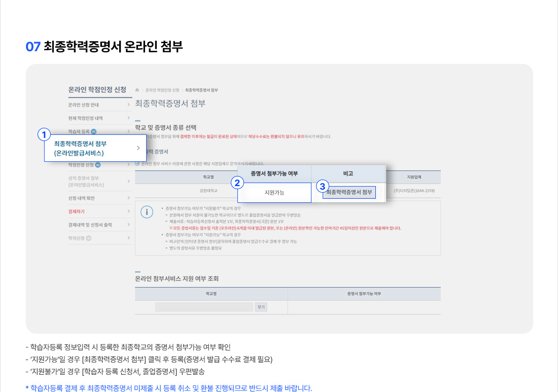This screenshot has width=558, height=392.
Task: Click the note line starting with '지원가능'일 경우
Action: click(149, 360)
